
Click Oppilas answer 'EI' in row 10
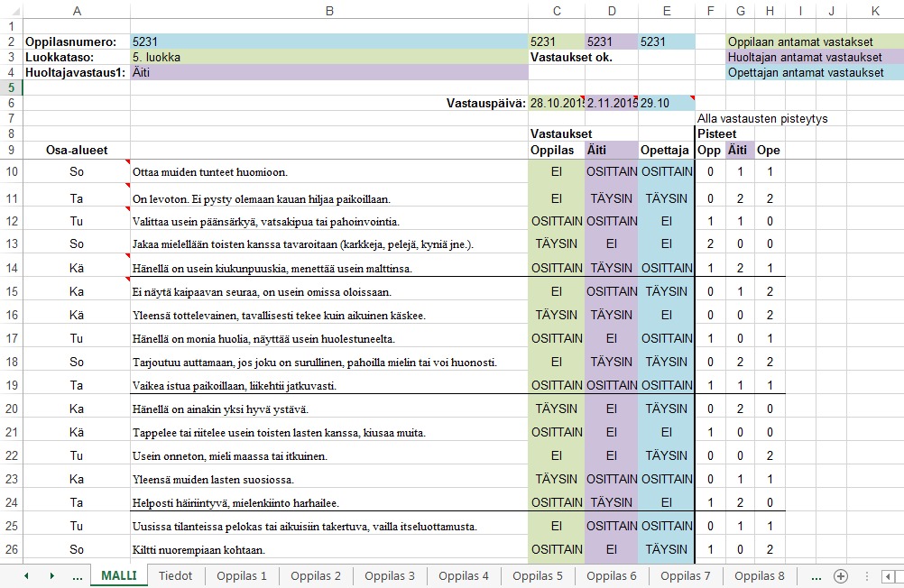coord(557,171)
